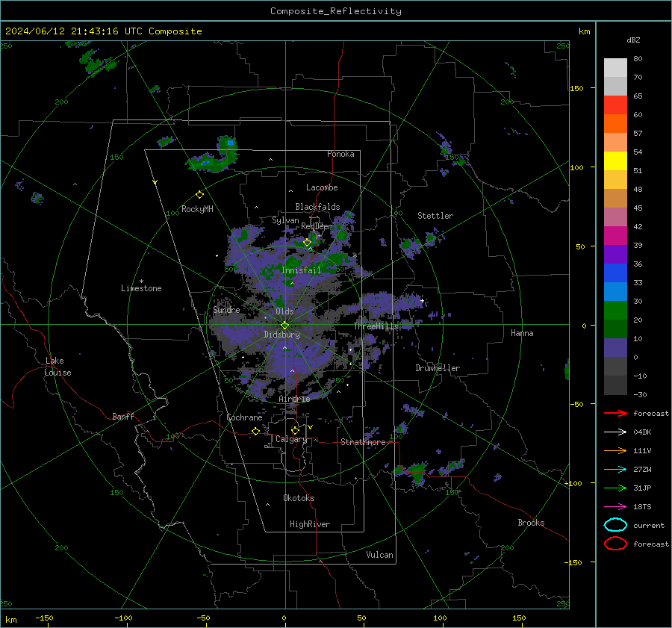Click the 'current' legend label
Viewport: 672px width, 628px height.
[649, 525]
